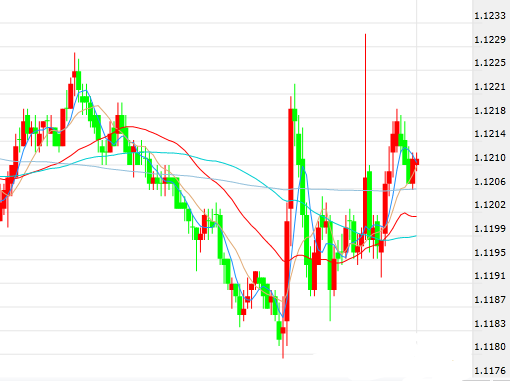Click the 1.1233 price axis label
This screenshot has width=510, height=381.
(490, 16)
